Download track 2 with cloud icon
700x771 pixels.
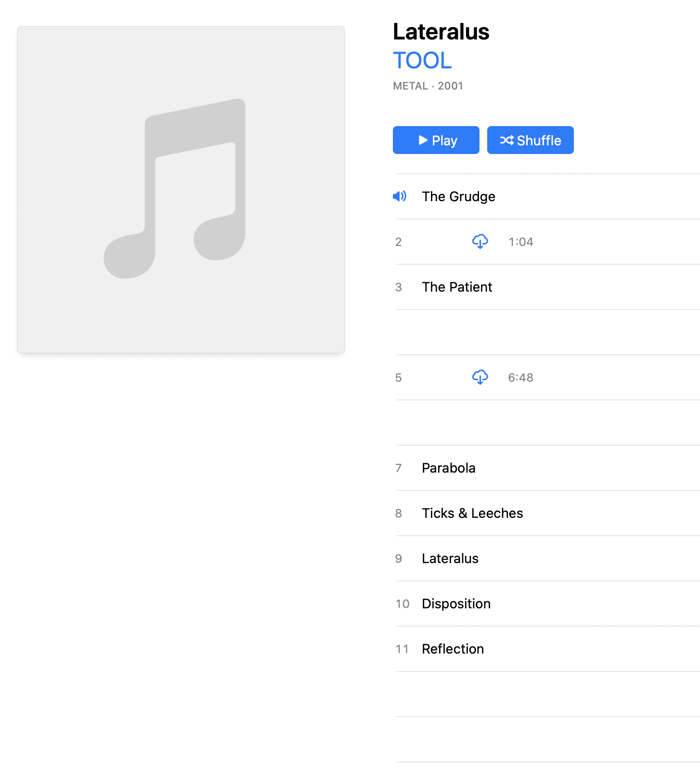480,242
